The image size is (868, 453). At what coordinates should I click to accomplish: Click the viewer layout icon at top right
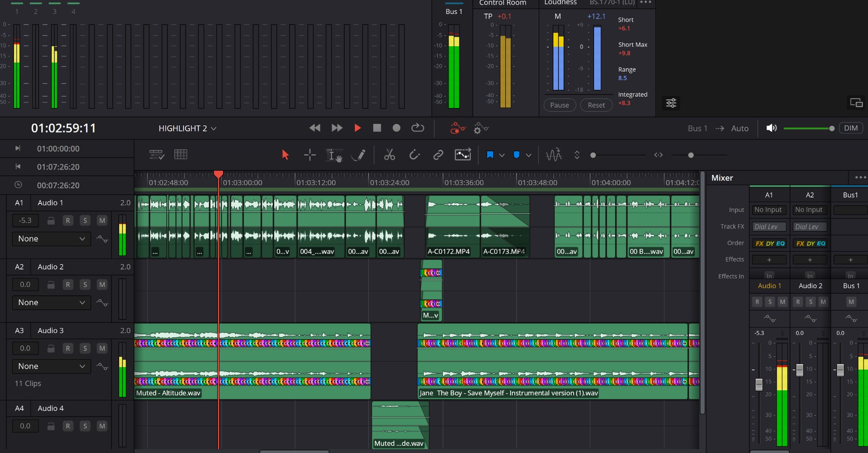pos(856,103)
